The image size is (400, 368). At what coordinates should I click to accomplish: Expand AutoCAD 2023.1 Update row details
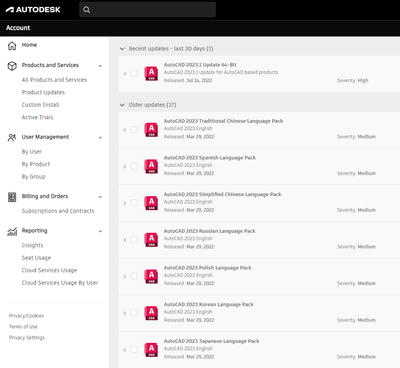125,74
